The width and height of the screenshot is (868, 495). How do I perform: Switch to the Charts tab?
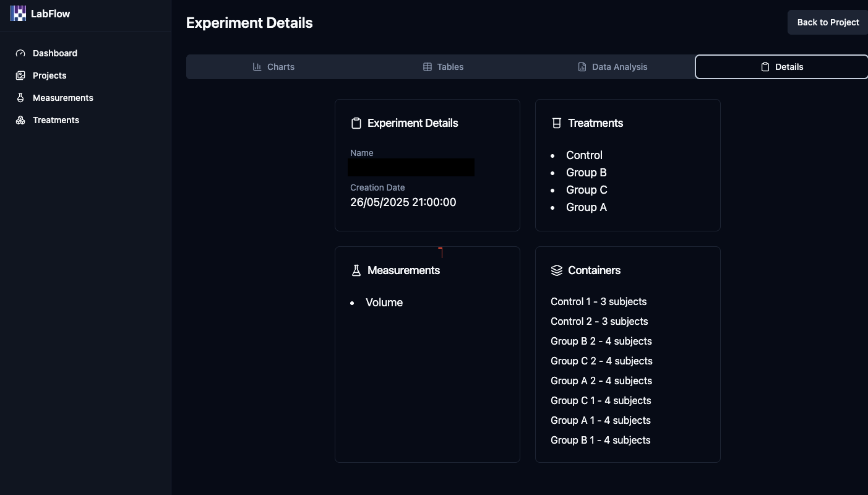[x=274, y=66]
